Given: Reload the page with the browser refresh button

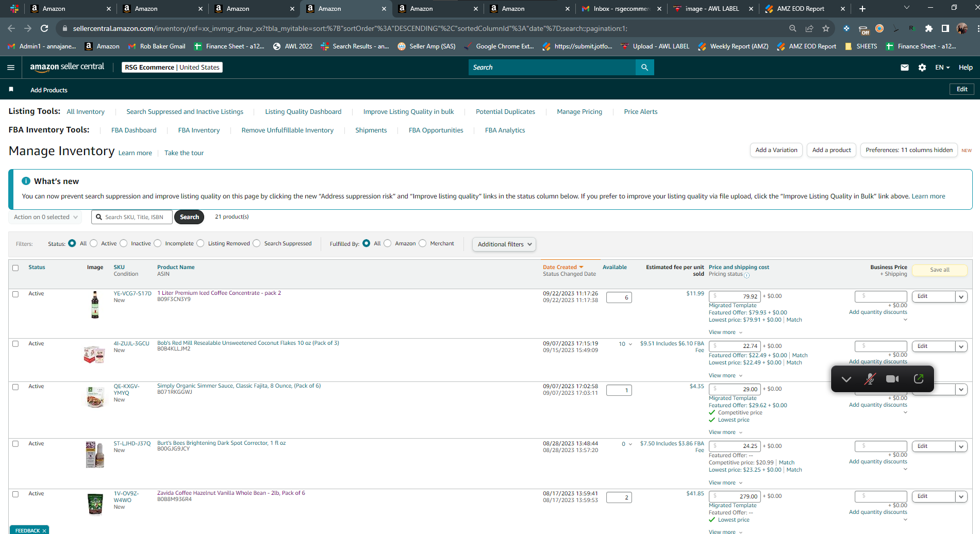Looking at the screenshot, I should (x=44, y=28).
